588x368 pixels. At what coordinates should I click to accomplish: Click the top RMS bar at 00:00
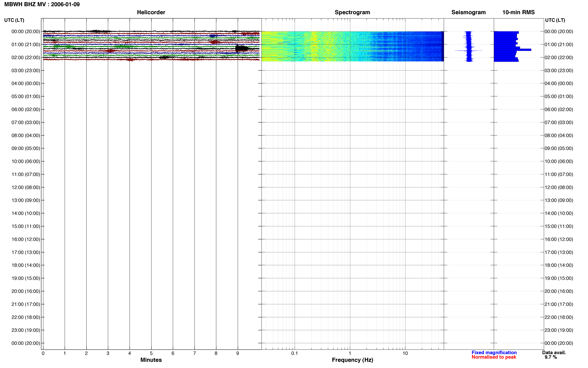[506, 32]
